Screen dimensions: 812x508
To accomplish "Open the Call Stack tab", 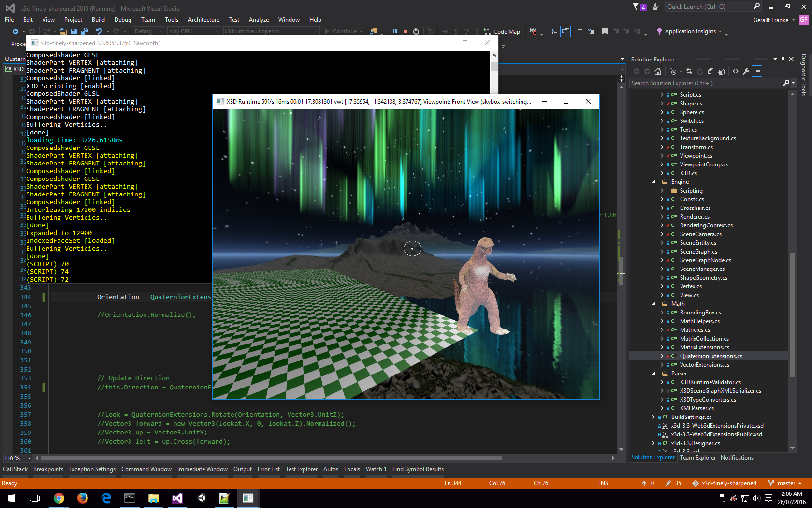I will (x=15, y=469).
